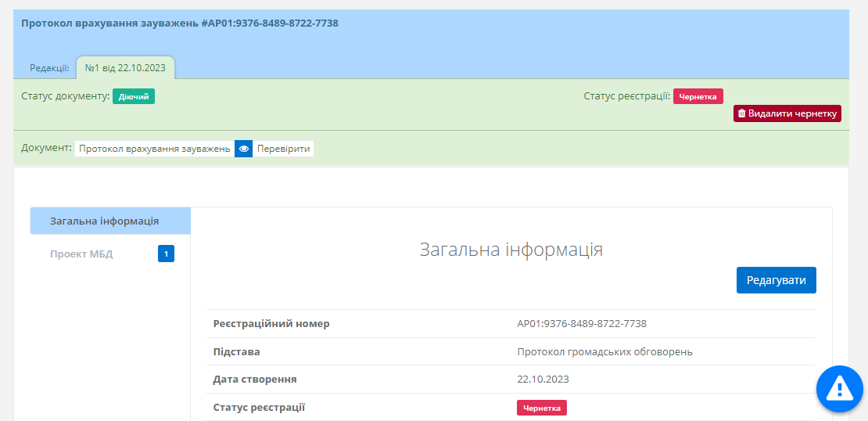Open the floating warning triangle alert button
The width and height of the screenshot is (868, 421).
coord(839,388)
